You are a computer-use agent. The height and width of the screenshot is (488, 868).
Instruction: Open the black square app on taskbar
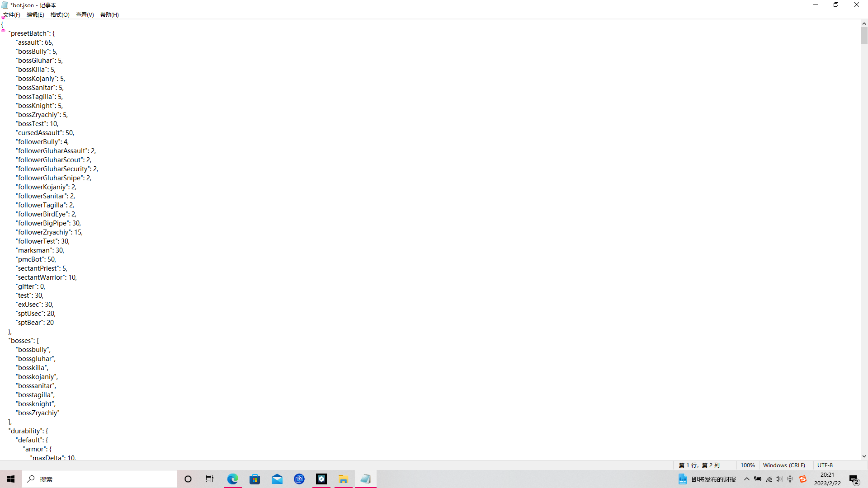point(321,479)
